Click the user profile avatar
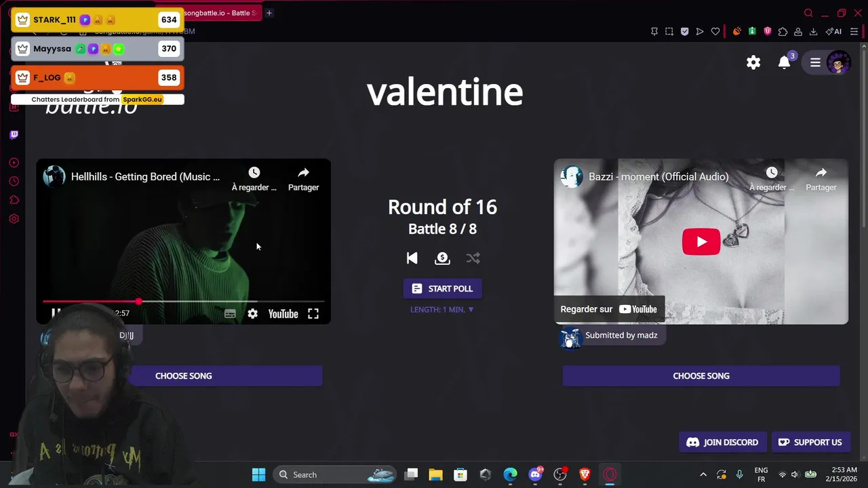 click(x=839, y=62)
